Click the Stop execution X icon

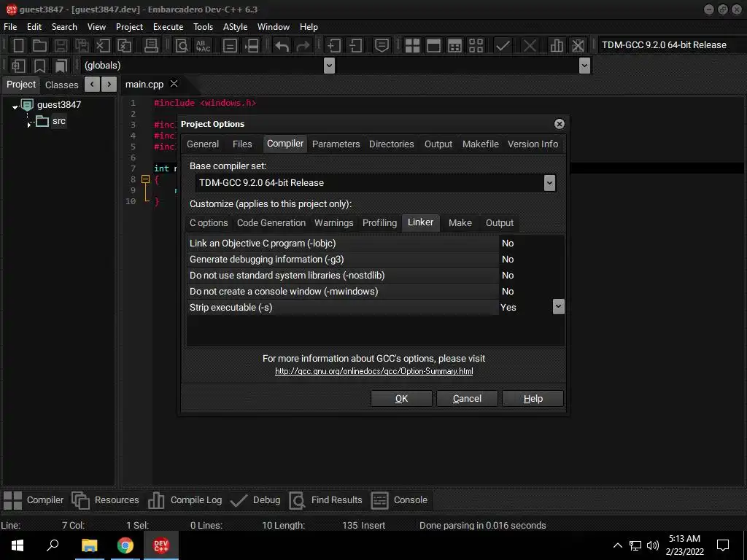tap(530, 46)
